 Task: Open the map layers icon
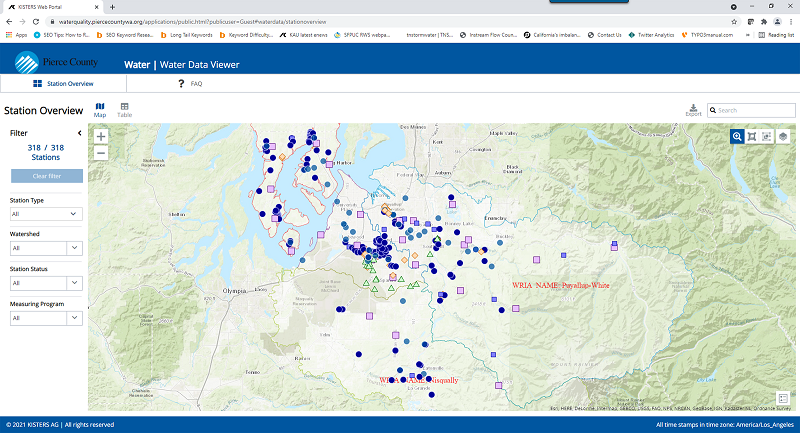(x=783, y=136)
